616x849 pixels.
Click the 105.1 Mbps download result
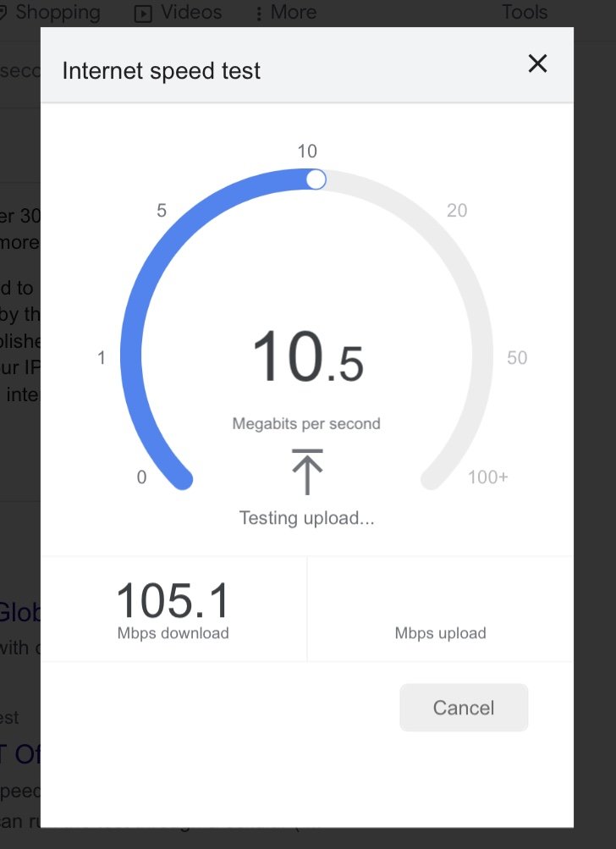pos(173,609)
